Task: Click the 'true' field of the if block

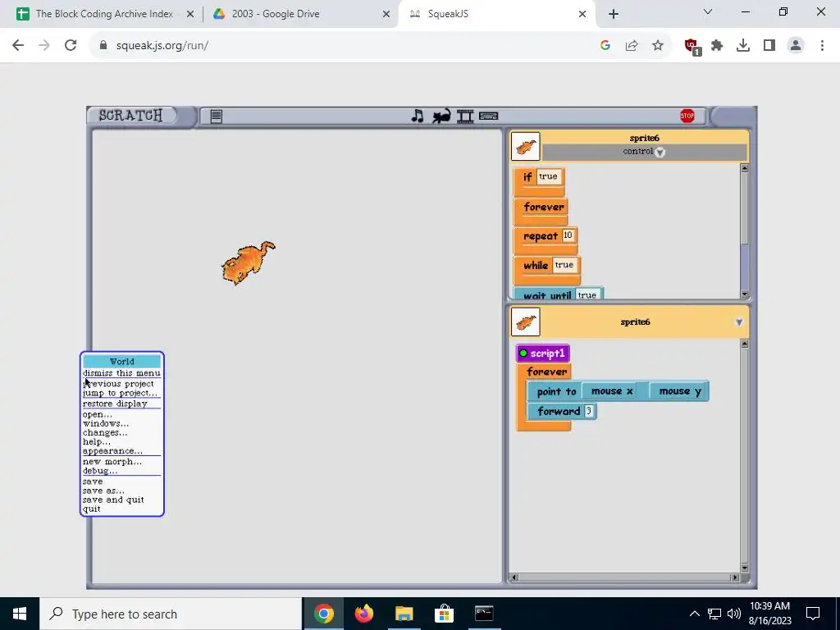Action: tap(548, 176)
